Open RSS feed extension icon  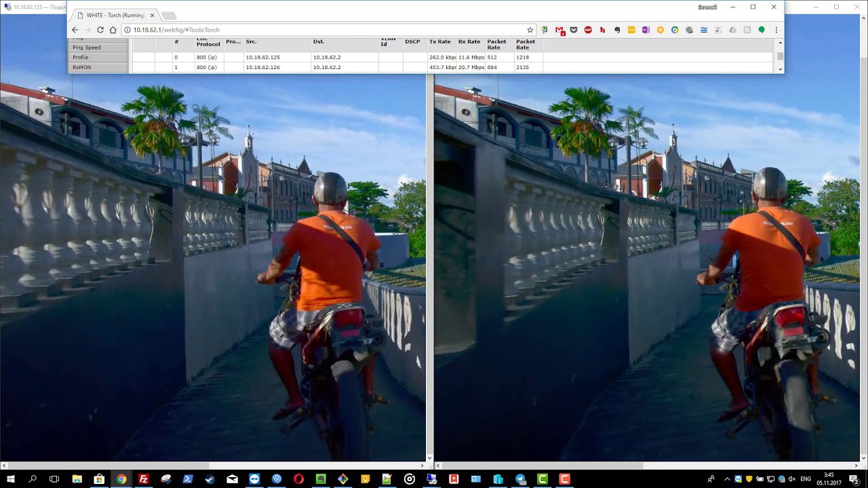click(747, 30)
